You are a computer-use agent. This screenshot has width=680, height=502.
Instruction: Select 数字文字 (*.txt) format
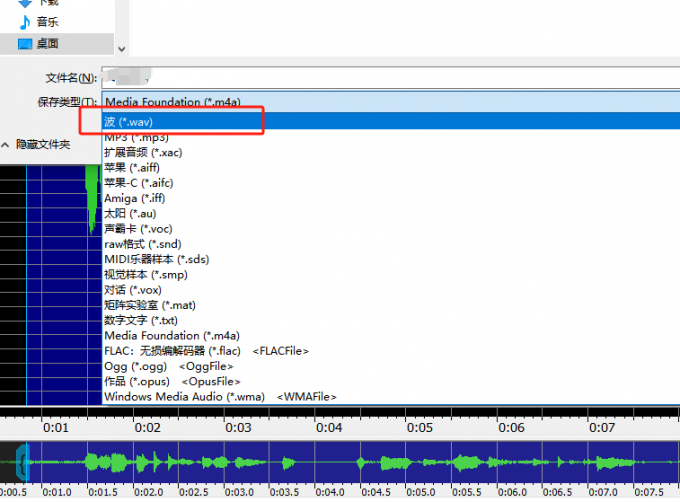(391, 320)
